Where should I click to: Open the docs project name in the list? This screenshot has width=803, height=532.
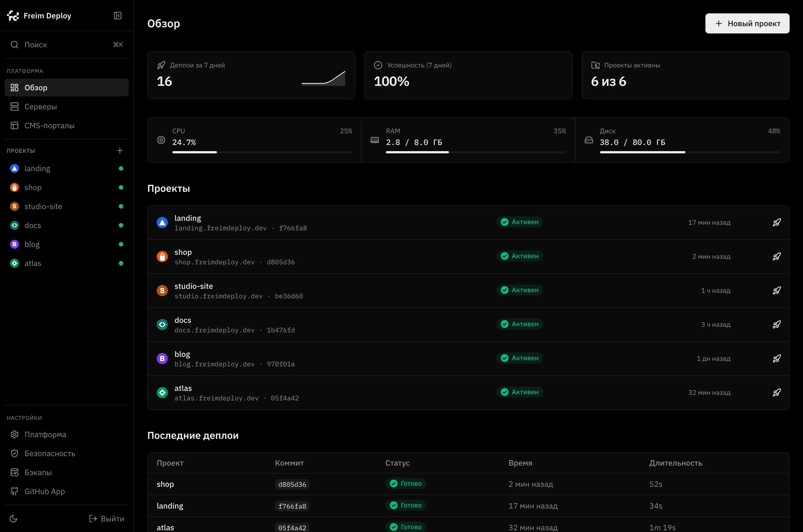pos(183,320)
